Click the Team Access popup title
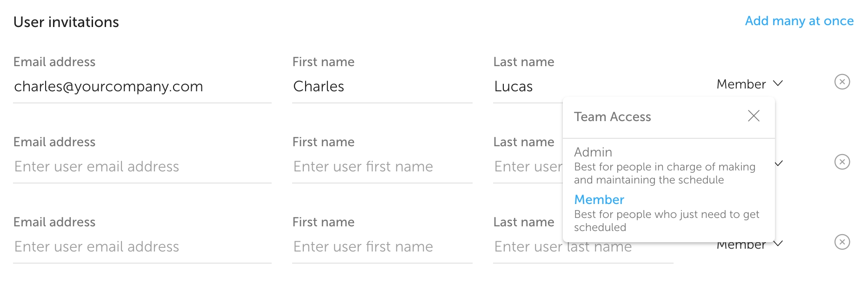This screenshot has width=868, height=299. click(612, 117)
